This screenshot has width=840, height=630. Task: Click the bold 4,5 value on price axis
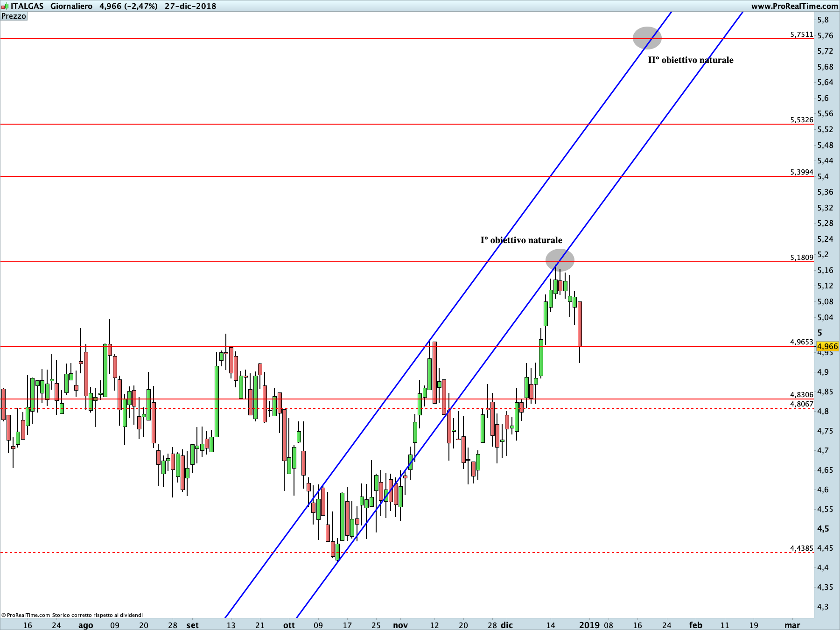(x=823, y=529)
